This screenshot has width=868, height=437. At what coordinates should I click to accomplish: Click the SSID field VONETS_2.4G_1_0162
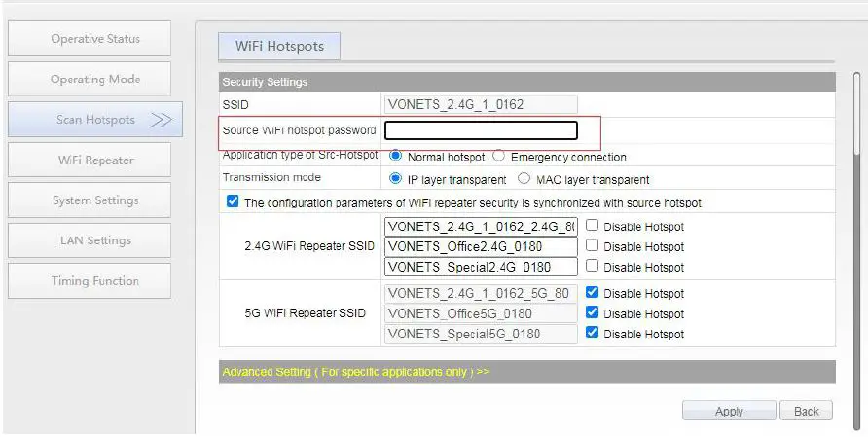[x=481, y=105]
